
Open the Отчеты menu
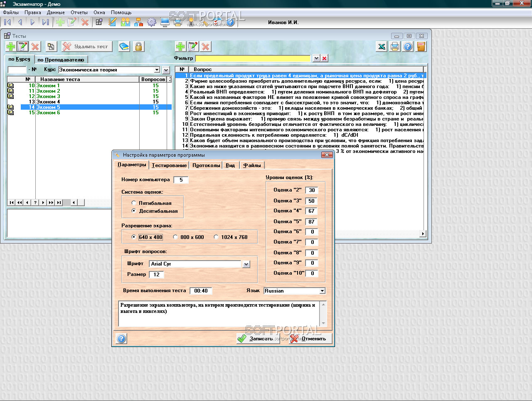point(79,12)
